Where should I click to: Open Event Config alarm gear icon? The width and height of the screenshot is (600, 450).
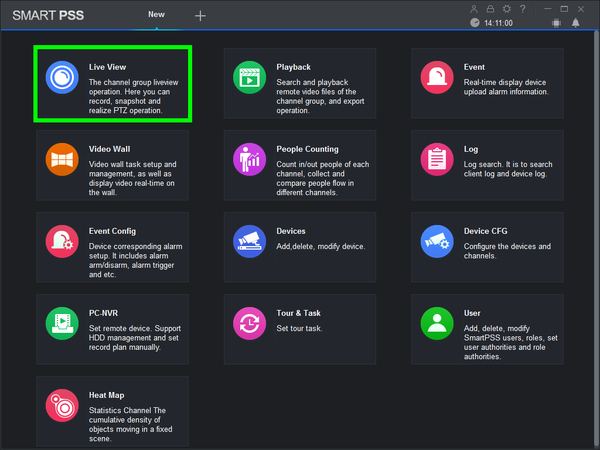click(62, 241)
